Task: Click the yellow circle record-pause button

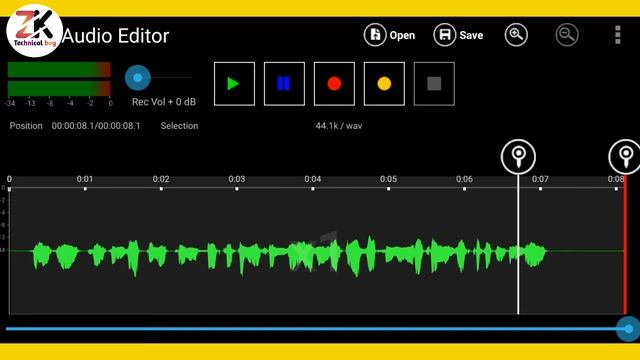Action: tap(384, 84)
